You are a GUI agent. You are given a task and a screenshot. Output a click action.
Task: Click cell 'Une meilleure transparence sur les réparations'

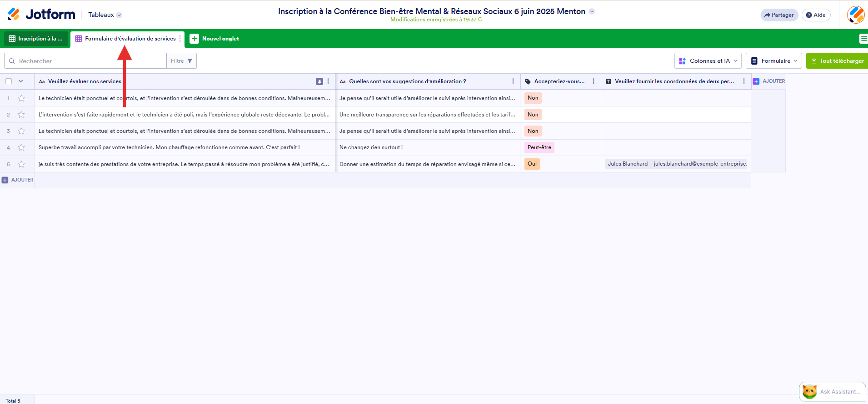point(428,115)
